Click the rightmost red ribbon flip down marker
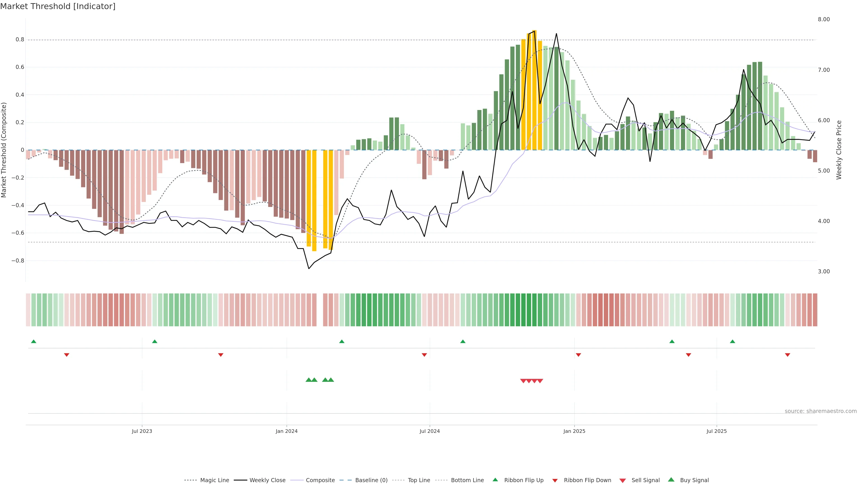Image resolution: width=868 pixels, height=488 pixels. 788,355
